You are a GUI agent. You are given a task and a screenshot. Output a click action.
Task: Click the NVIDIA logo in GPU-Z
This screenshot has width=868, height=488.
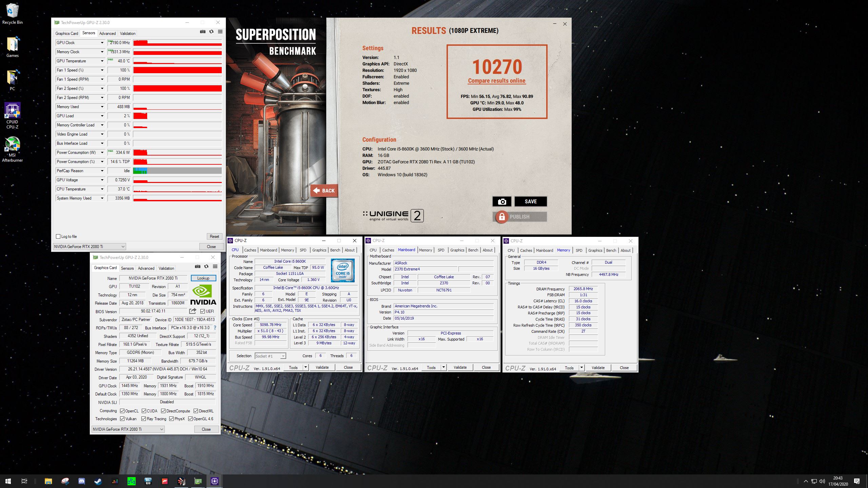coord(203,295)
